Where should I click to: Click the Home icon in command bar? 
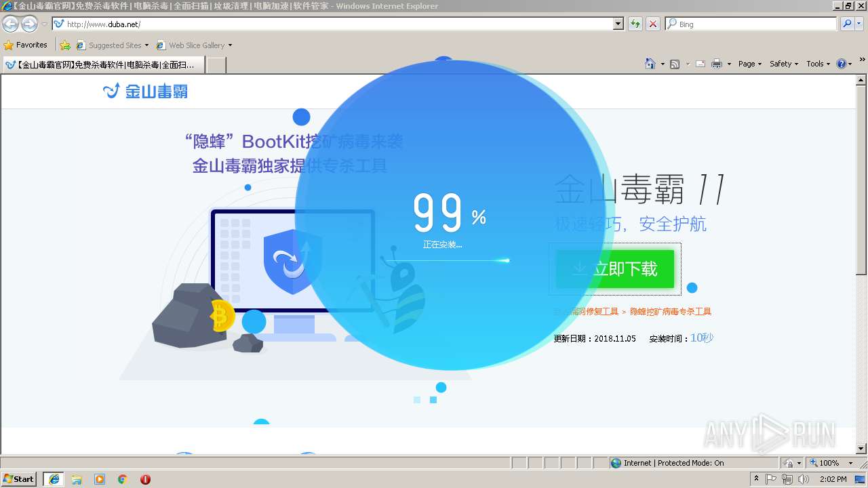tap(650, 64)
